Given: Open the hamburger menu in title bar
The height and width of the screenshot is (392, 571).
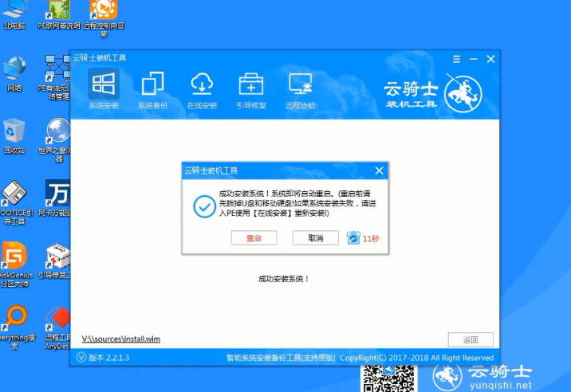Looking at the screenshot, I should (x=456, y=59).
